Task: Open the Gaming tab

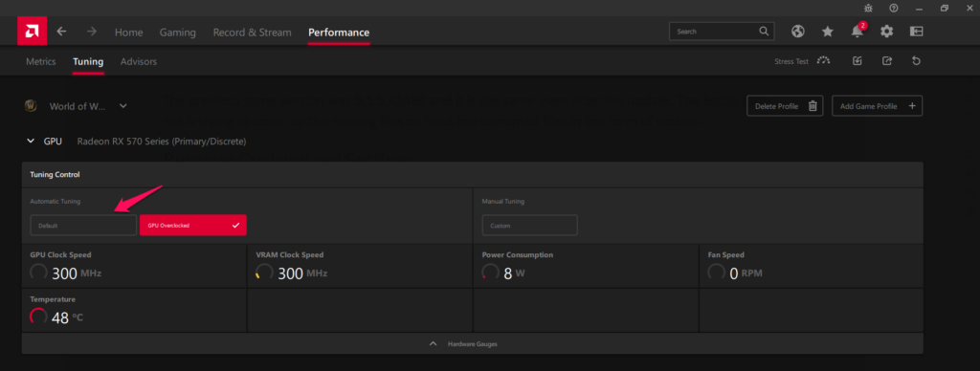Action: pos(177,33)
